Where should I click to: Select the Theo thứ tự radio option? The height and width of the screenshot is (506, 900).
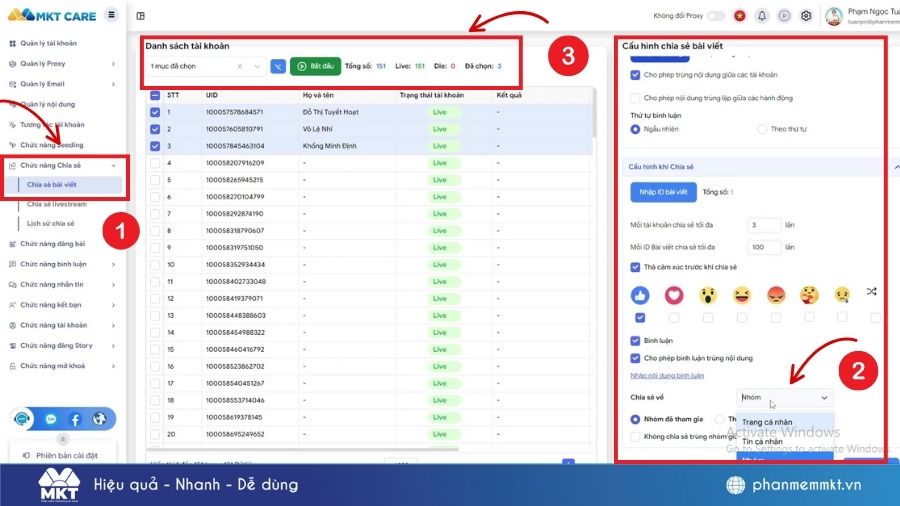coord(762,130)
